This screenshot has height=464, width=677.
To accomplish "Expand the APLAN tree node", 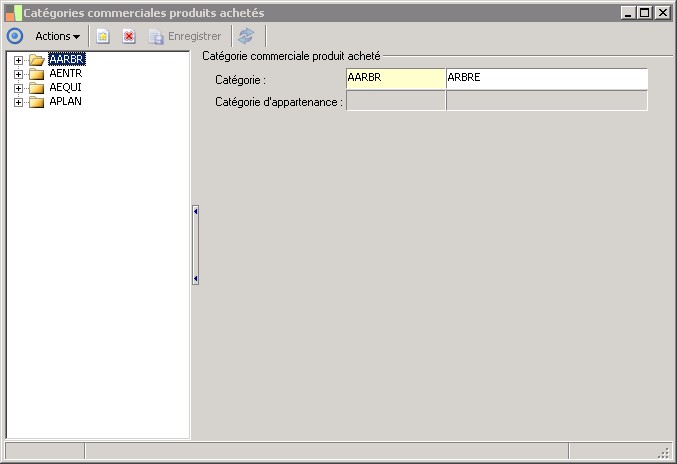I will (18, 102).
